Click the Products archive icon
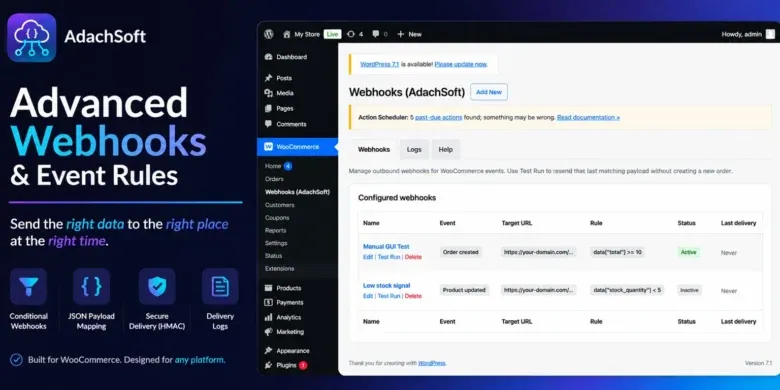Screen dimensions: 780x390 click(x=269, y=288)
